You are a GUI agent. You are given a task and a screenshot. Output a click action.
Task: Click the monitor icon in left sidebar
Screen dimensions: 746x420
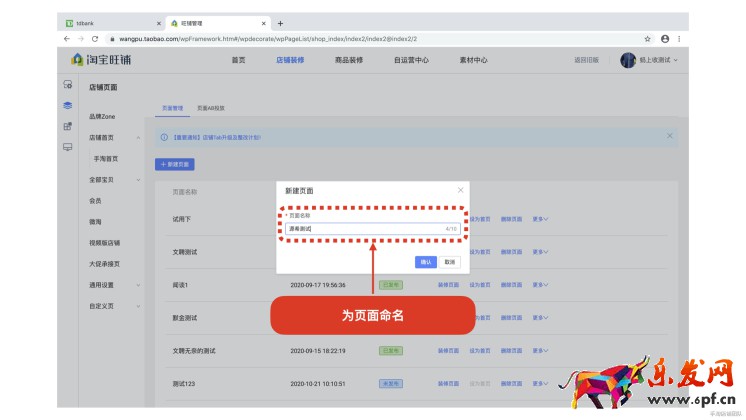point(67,147)
